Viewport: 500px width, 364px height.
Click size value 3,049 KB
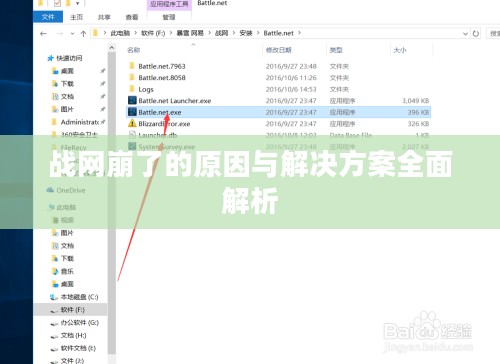pos(415,100)
